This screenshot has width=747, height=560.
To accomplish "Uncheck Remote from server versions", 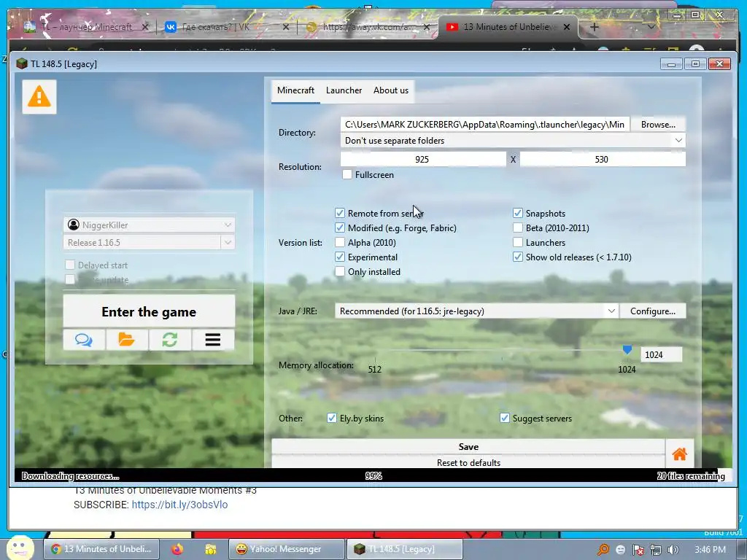I will (x=340, y=213).
